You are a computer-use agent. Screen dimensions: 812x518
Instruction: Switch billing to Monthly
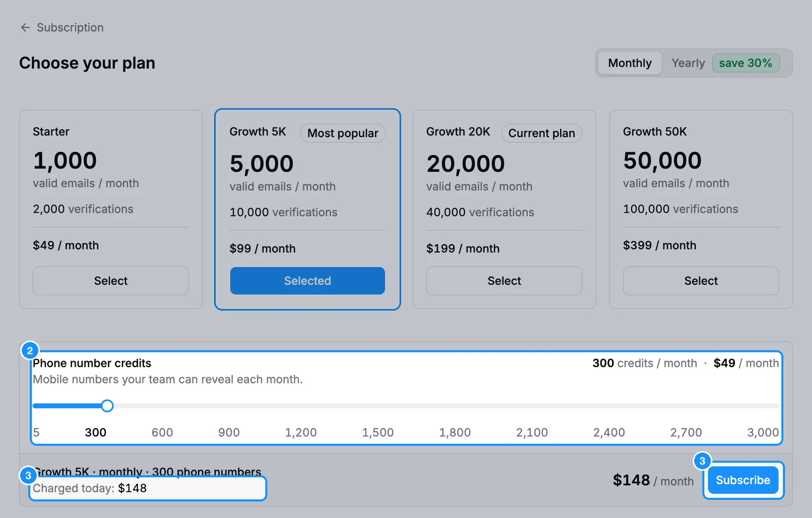click(x=630, y=63)
